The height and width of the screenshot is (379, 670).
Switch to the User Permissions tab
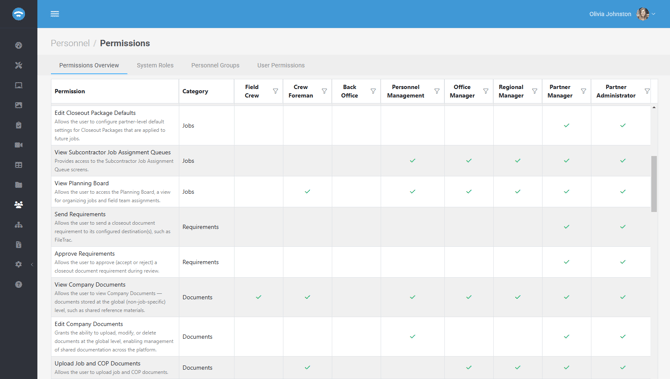(x=281, y=65)
